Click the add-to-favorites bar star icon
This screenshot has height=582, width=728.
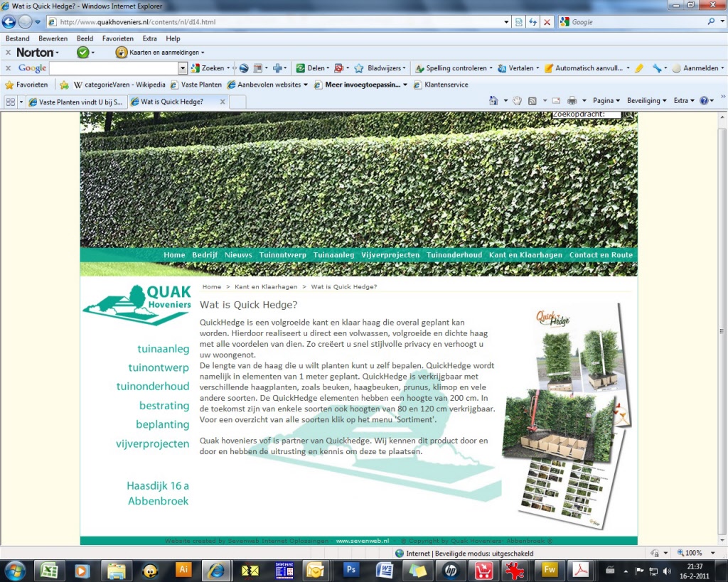[64, 85]
